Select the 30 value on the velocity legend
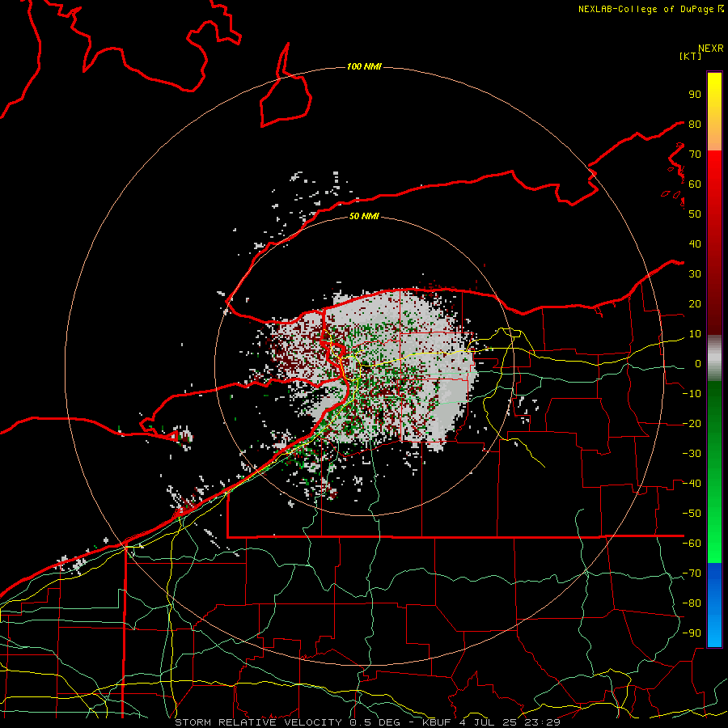Image resolution: width=728 pixels, height=728 pixels. point(695,274)
